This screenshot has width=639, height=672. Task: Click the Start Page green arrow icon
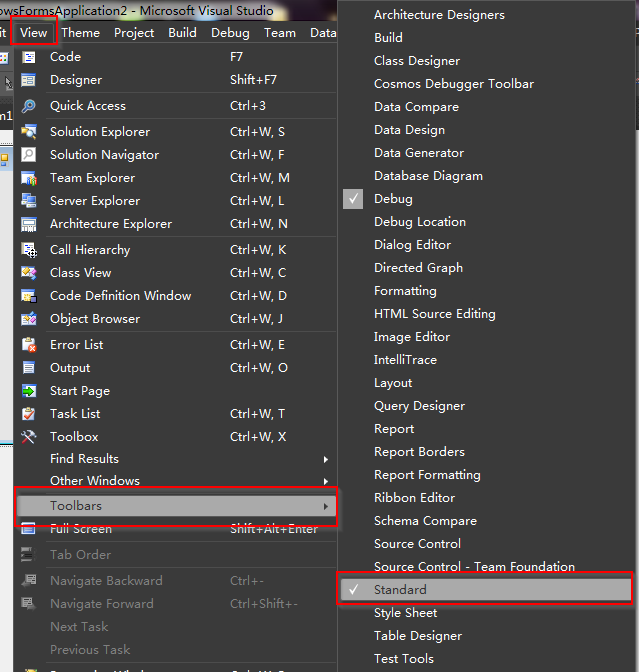click(29, 391)
